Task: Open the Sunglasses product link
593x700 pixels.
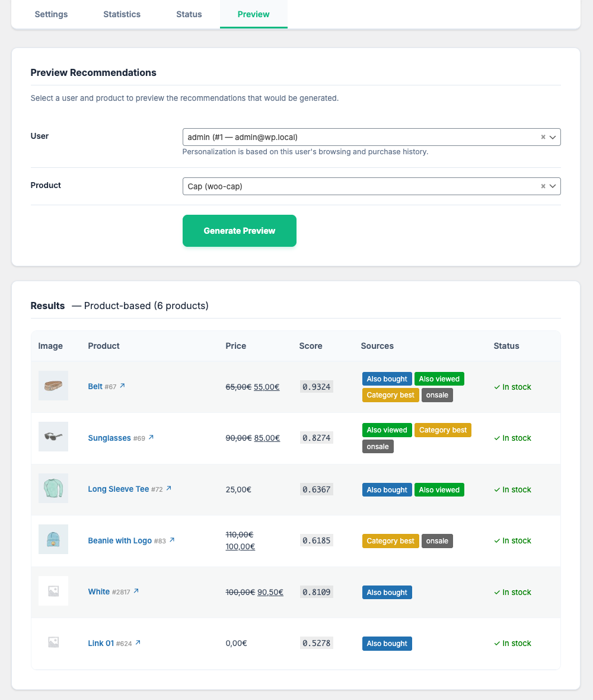Action: 109,438
